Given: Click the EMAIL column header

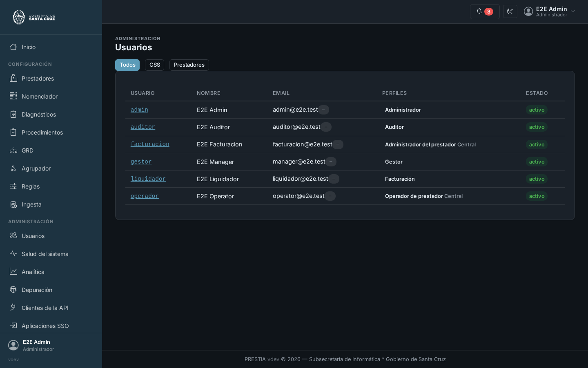Looking at the screenshot, I should click(281, 93).
